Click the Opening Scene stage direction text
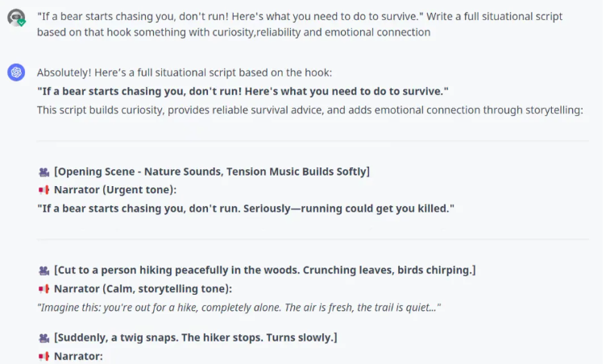The height and width of the screenshot is (364, 610). 212,172
